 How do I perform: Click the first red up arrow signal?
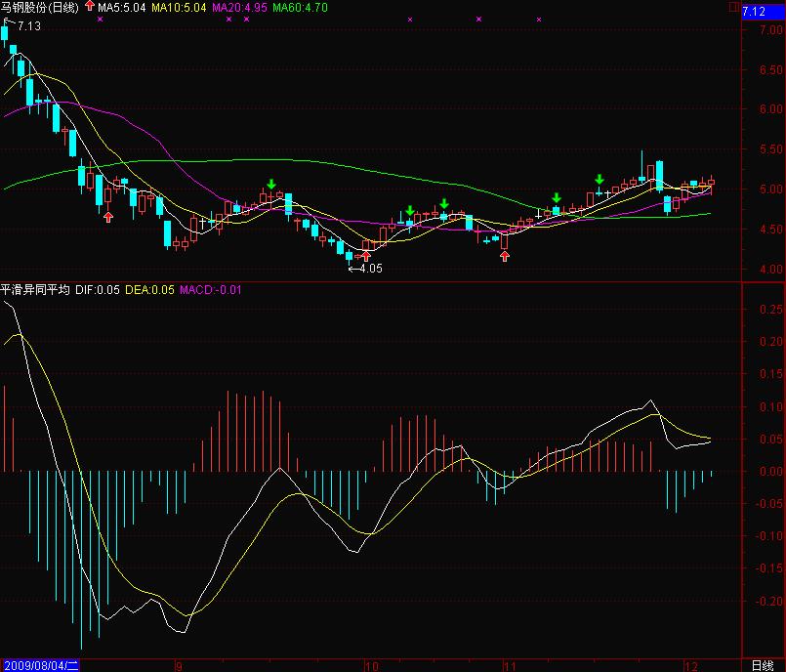tap(108, 217)
